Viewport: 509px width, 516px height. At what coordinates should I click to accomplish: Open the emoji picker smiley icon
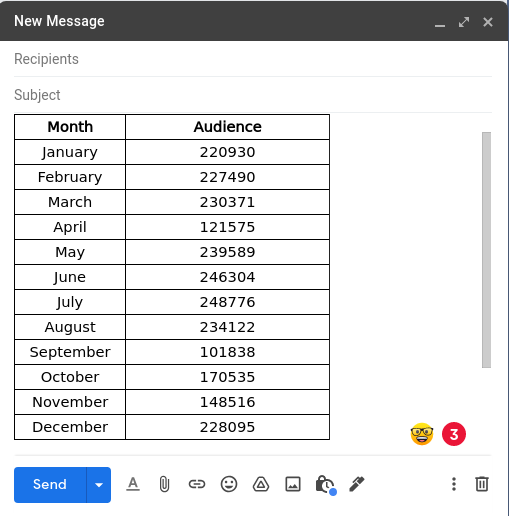229,484
